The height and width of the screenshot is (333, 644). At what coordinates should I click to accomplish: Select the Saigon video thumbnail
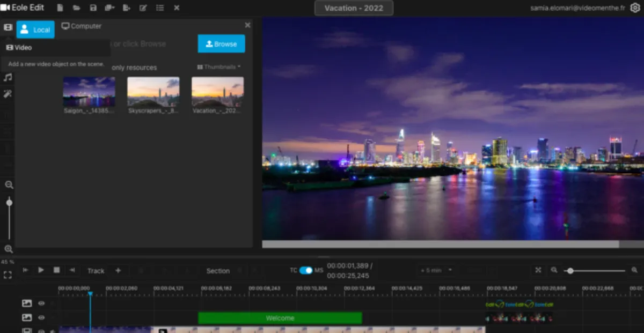pyautogui.click(x=89, y=92)
